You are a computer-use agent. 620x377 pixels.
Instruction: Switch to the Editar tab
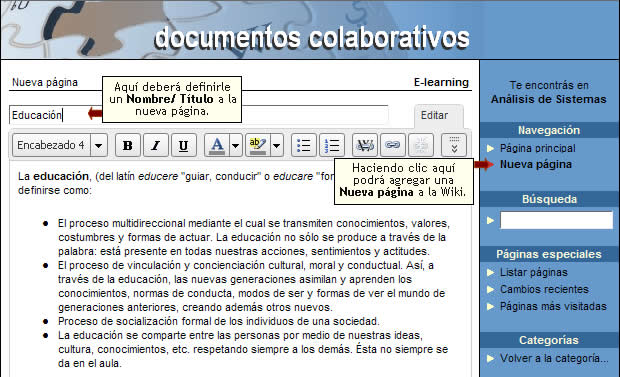[434, 116]
